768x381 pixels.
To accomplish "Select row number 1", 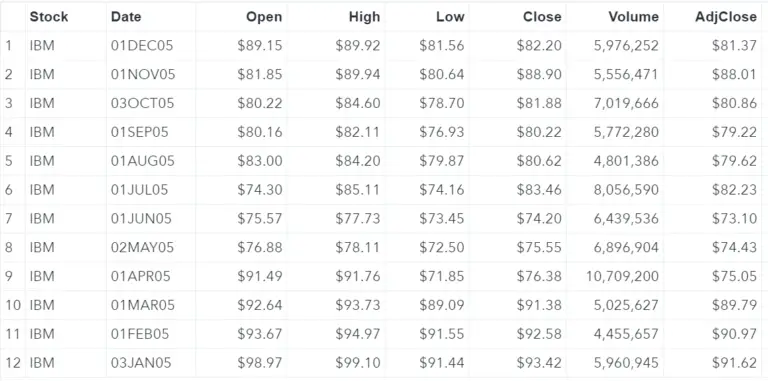I will pyautogui.click(x=9, y=46).
